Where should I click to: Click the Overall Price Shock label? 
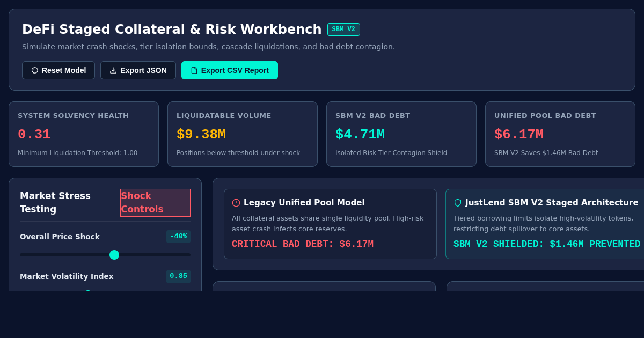click(60, 237)
